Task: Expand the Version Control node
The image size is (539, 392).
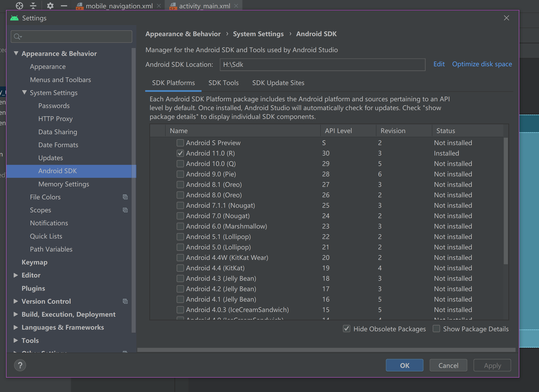Action: (x=16, y=301)
